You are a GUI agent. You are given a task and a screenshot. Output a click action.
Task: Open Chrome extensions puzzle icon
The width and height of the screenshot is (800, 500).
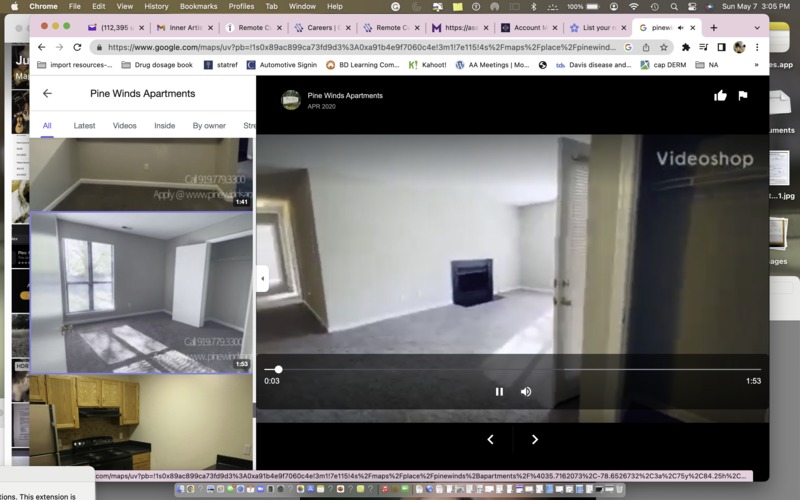686,47
